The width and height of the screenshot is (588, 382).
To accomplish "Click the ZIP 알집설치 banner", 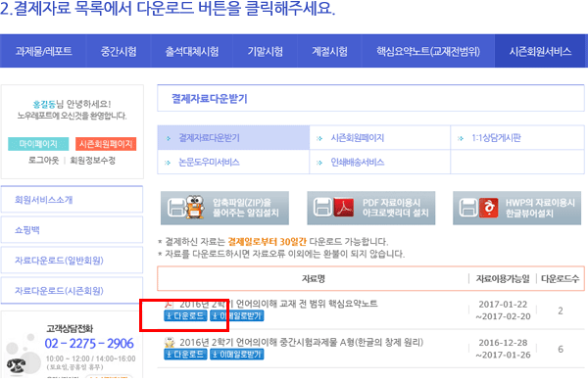I will 224,208.
